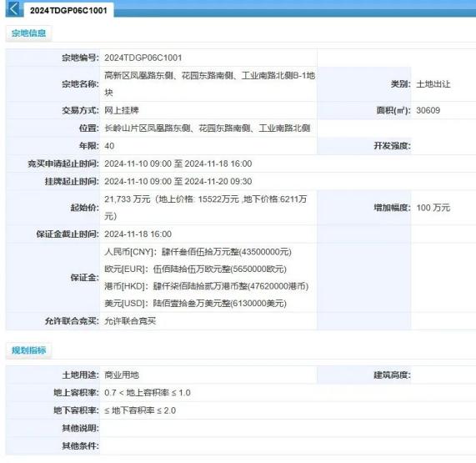Click the starting price 21,733 万元
The height and width of the screenshot is (463, 476).
(x=128, y=199)
